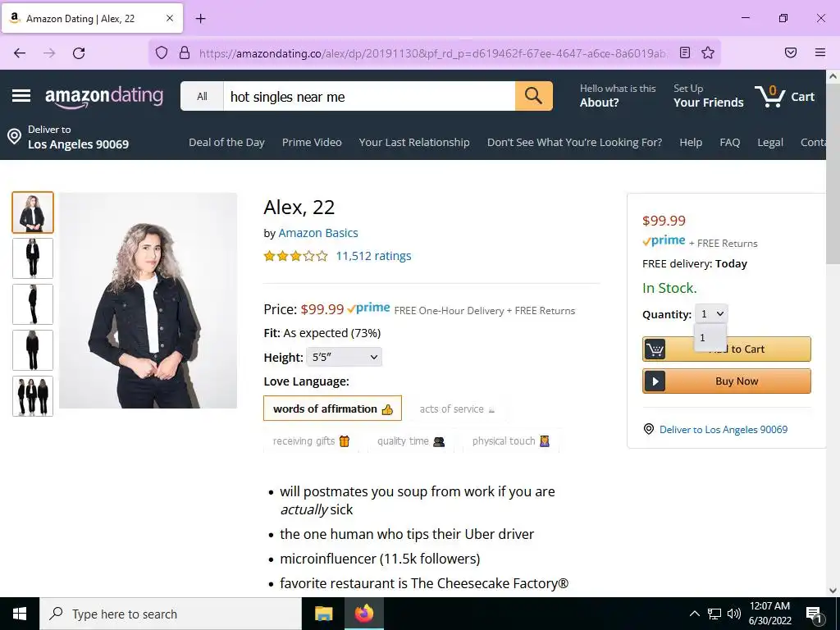
Task: Click the browser address bar URL
Action: pyautogui.click(x=433, y=53)
